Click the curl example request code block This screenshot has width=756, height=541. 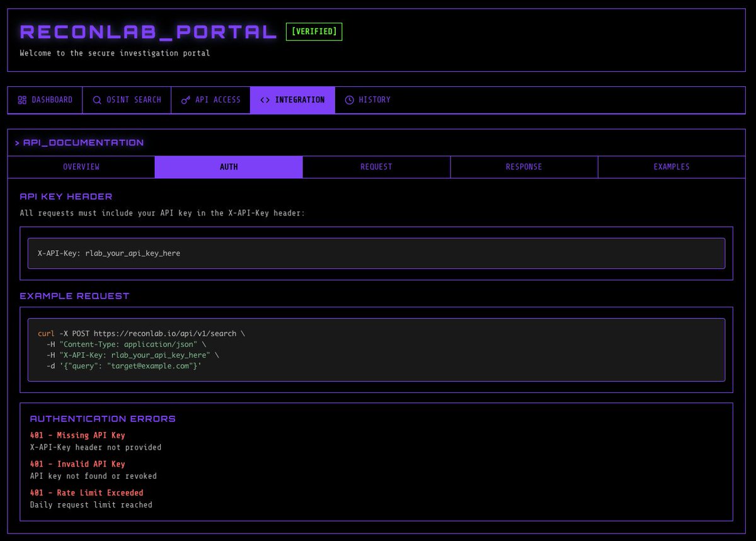pos(376,350)
